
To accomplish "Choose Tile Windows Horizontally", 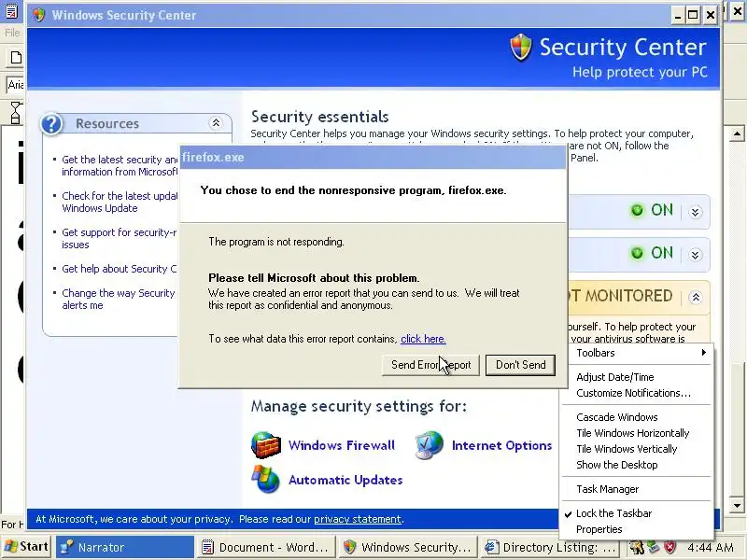I will coord(637,433).
